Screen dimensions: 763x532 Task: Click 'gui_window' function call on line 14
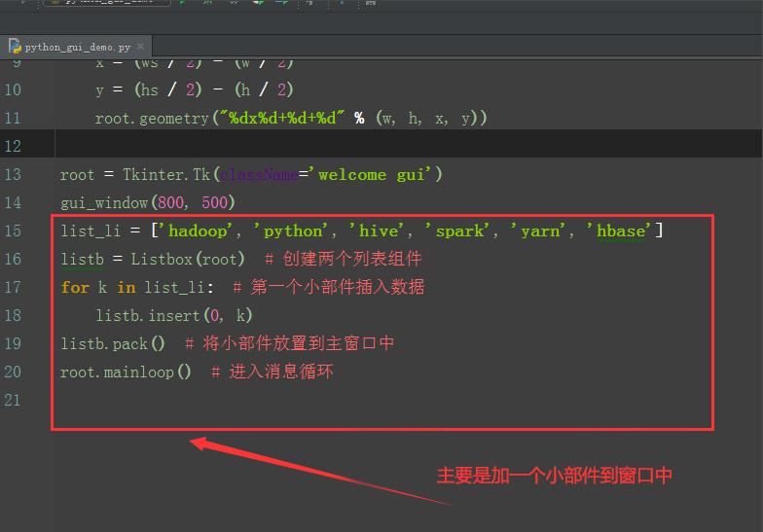click(104, 202)
